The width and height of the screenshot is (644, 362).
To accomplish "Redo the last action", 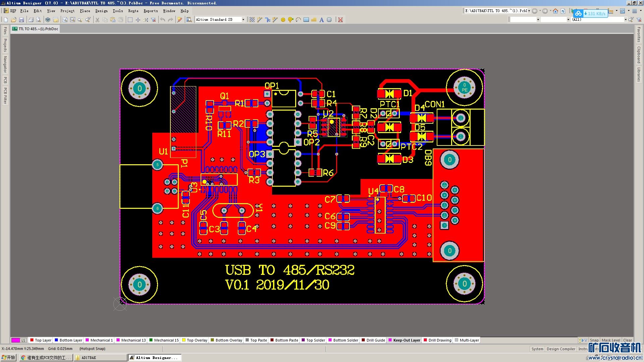I will [170, 20].
